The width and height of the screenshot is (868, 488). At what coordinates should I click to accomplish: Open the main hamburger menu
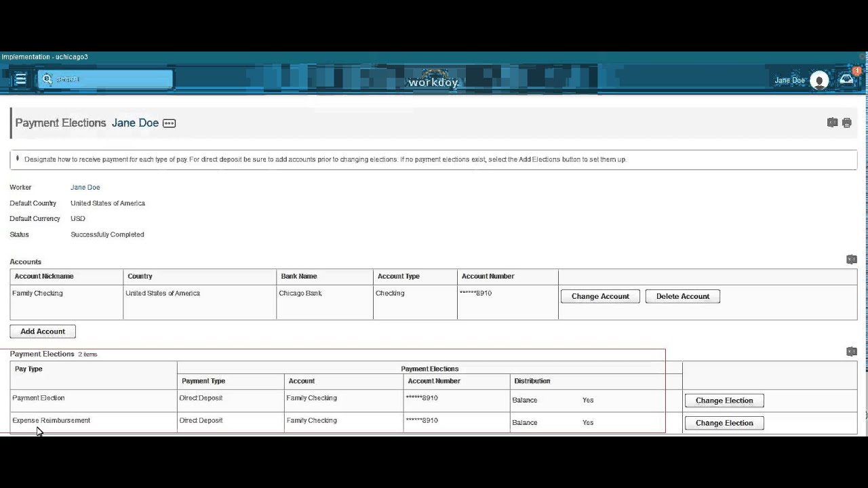click(20, 79)
